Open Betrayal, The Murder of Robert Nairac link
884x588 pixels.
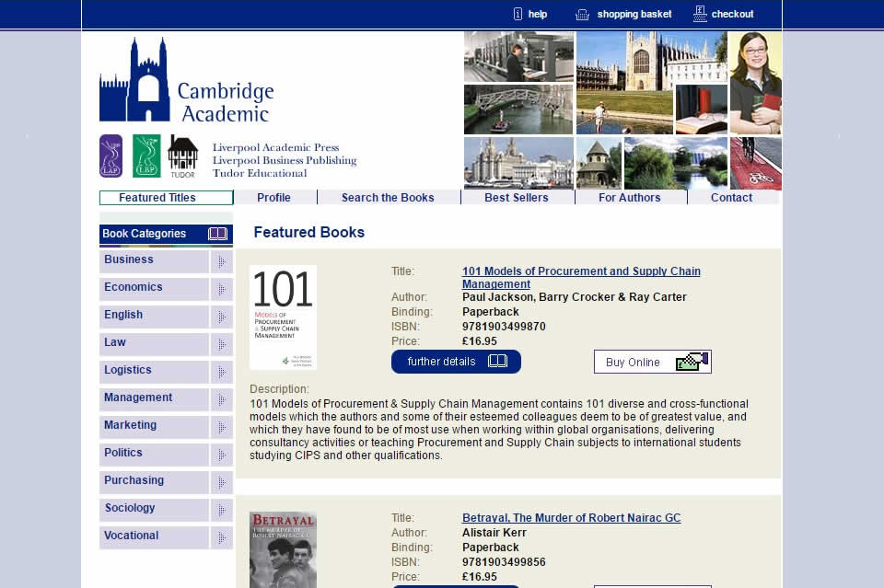(x=572, y=517)
